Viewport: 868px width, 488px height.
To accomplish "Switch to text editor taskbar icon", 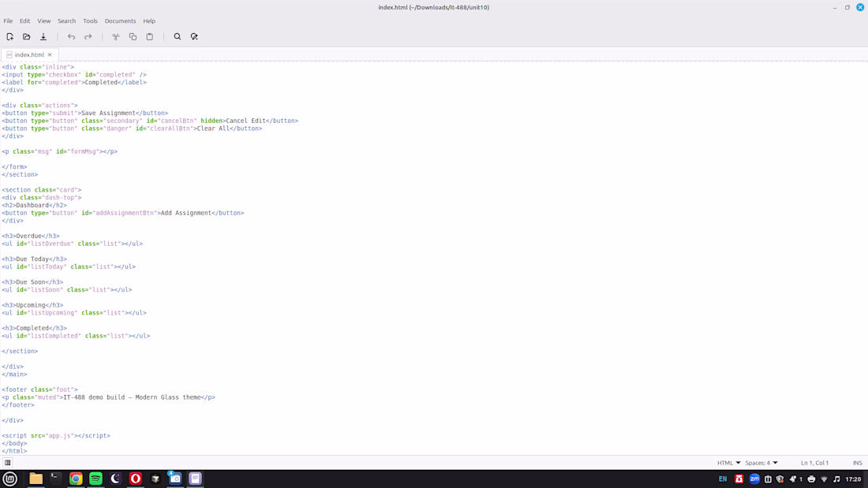I will 195,479.
